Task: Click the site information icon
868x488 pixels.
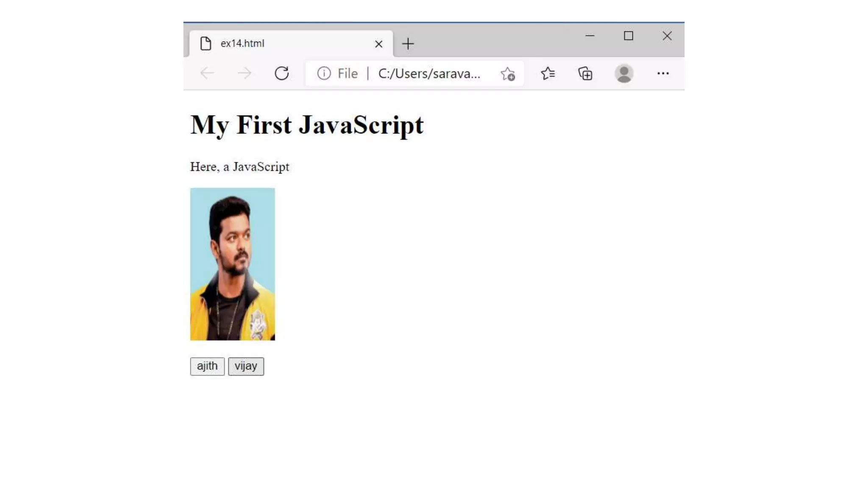Action: [324, 73]
